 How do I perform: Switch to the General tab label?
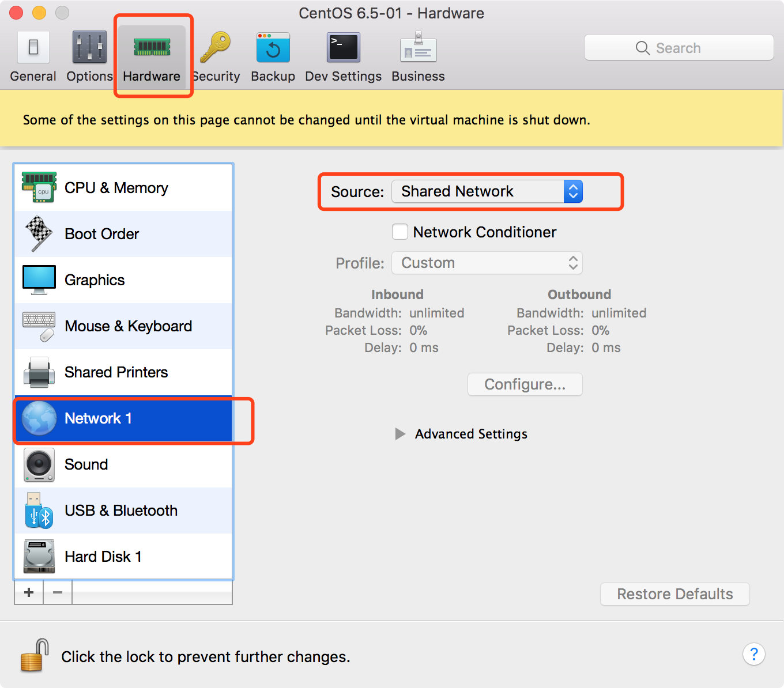(x=33, y=76)
